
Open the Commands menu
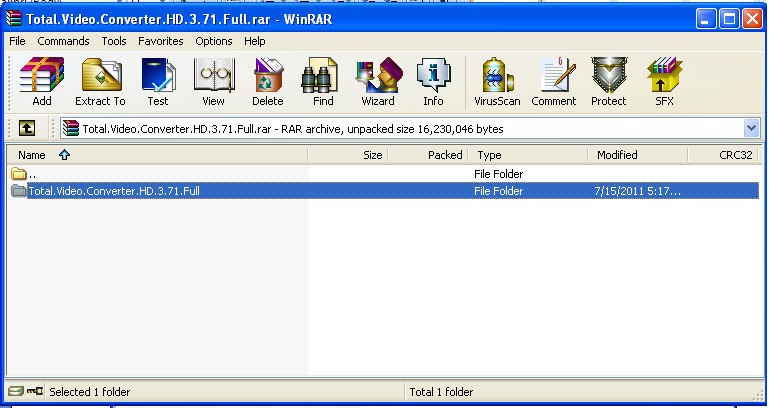coord(63,41)
